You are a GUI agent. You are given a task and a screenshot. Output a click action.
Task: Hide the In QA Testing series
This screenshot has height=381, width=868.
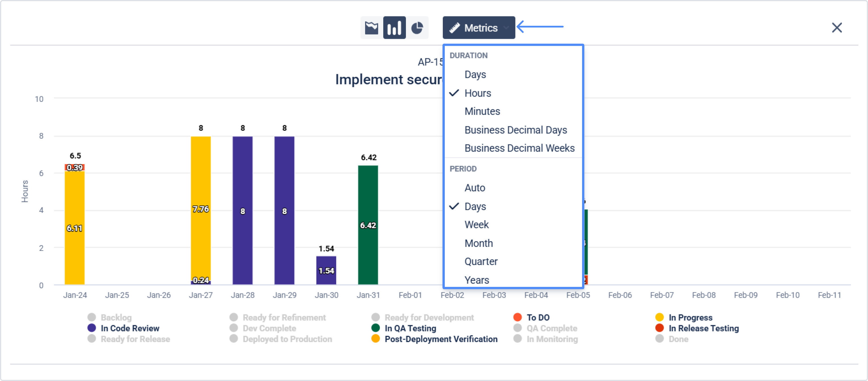(x=410, y=328)
